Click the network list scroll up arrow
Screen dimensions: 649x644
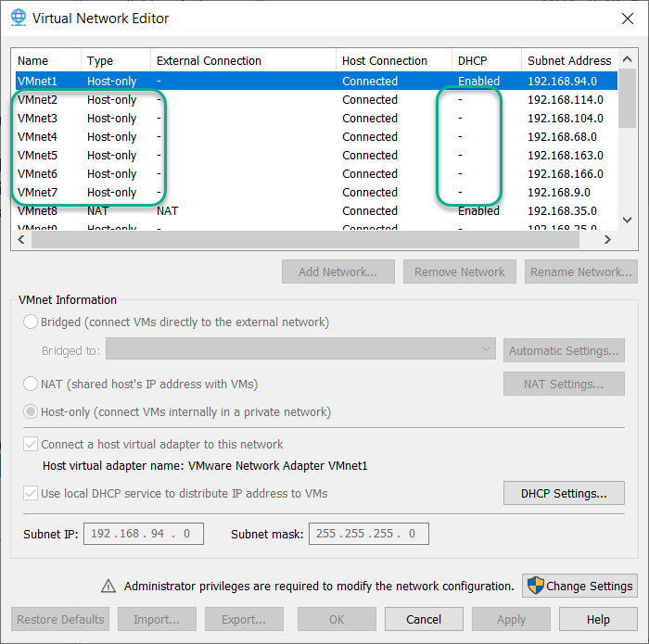(x=627, y=59)
